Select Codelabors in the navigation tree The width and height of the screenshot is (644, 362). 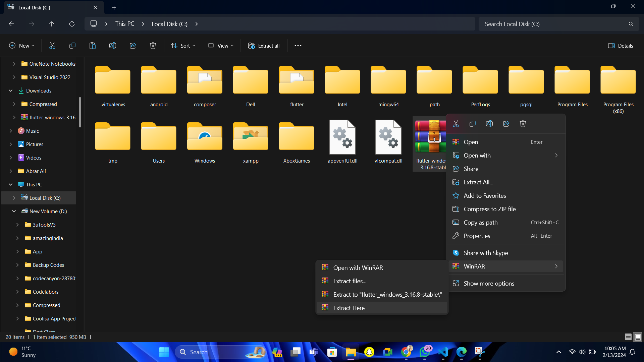(x=45, y=292)
